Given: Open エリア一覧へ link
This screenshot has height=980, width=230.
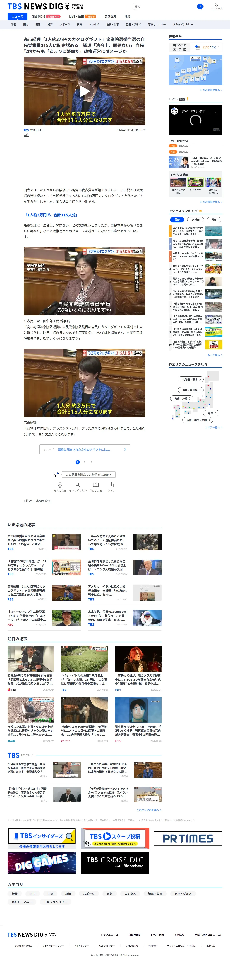Looking at the screenshot, I should 214,427.
